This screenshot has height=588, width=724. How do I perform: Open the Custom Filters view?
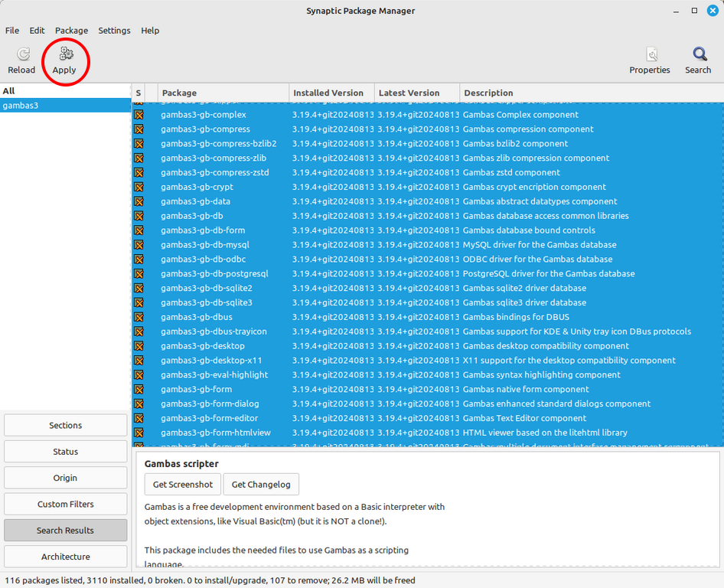pyautogui.click(x=66, y=505)
